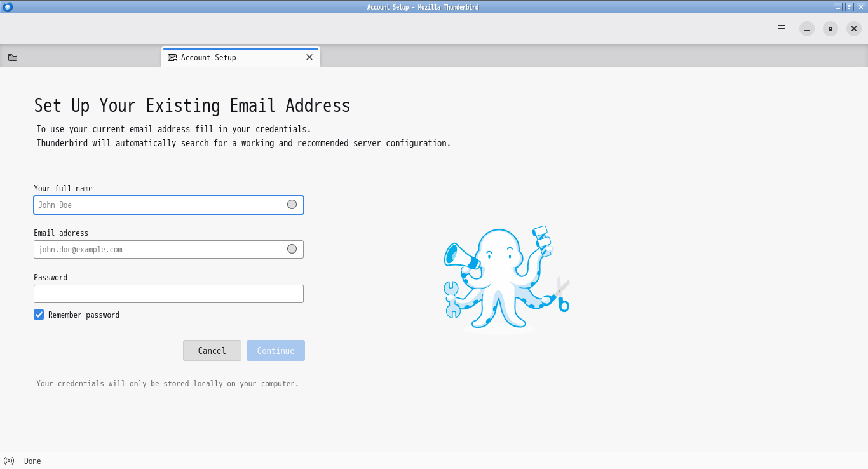The width and height of the screenshot is (868, 469).
Task: Click the network activity icon in the status bar
Action: [9, 461]
